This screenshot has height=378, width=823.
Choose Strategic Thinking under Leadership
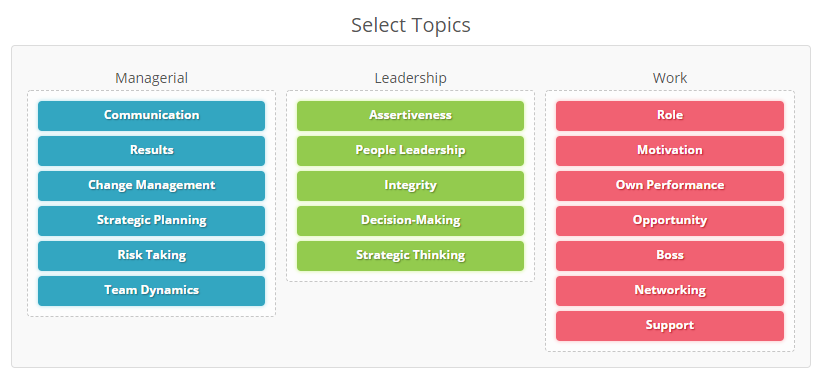(x=410, y=256)
